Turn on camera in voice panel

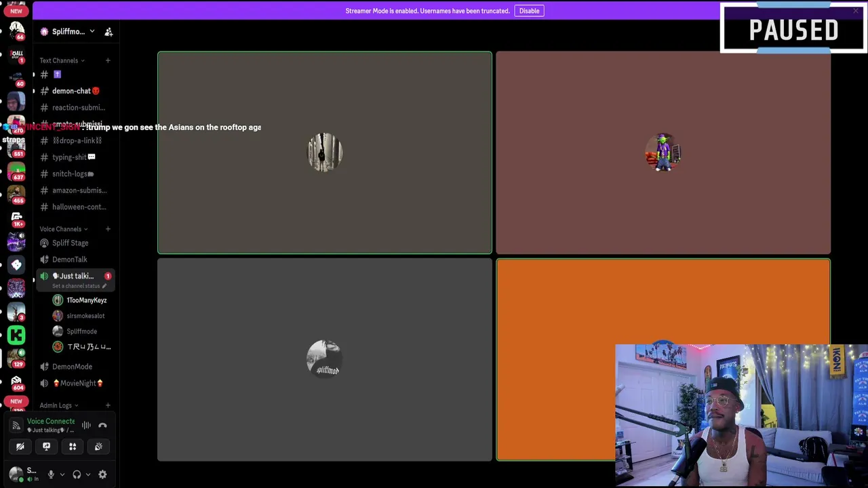[x=20, y=447]
